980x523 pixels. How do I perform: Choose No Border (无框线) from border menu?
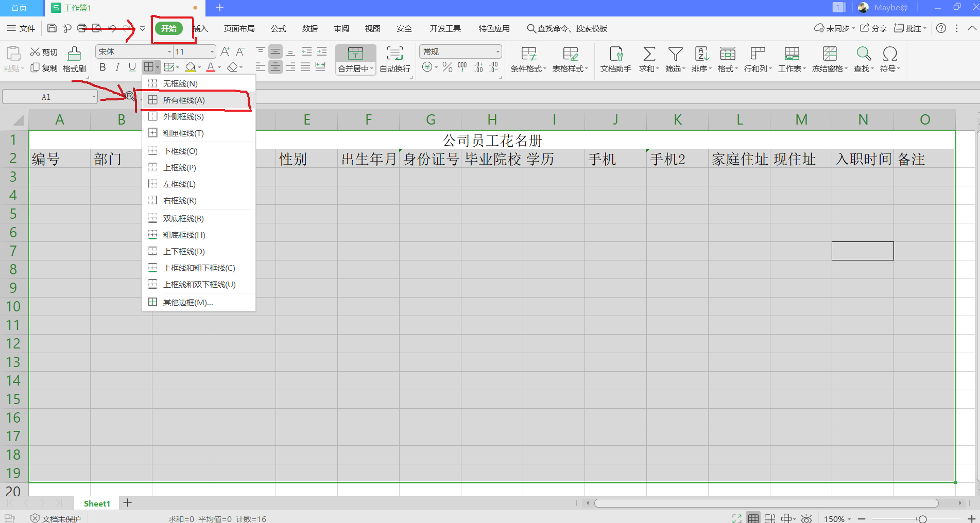(199, 83)
